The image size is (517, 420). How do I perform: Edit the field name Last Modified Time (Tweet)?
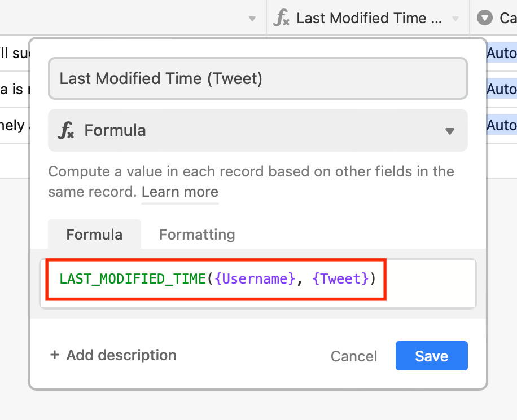pos(258,78)
